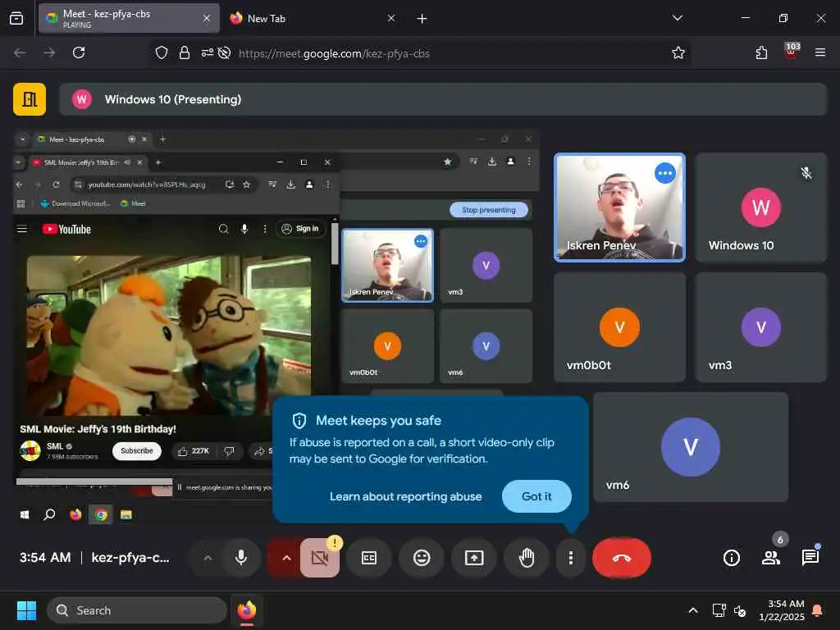This screenshot has width=840, height=630.
Task: Click the SML channel avatar in shared screen
Action: click(x=30, y=450)
